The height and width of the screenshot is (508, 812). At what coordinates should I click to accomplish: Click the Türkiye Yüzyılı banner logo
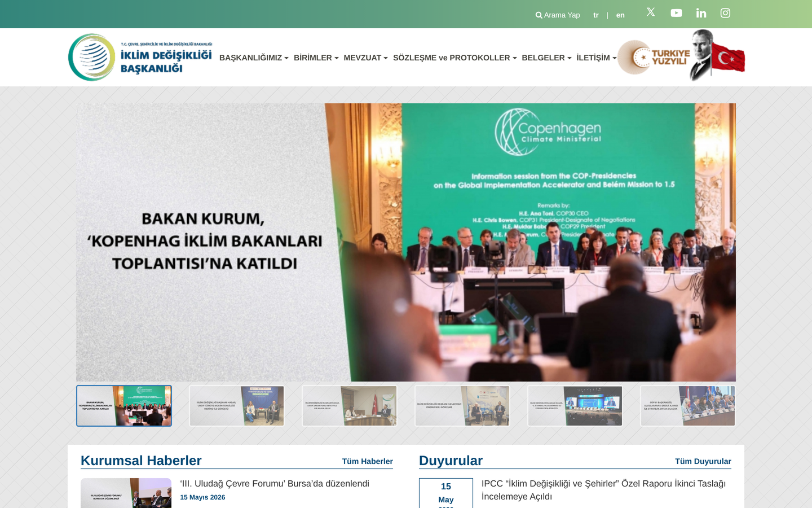pos(681,56)
